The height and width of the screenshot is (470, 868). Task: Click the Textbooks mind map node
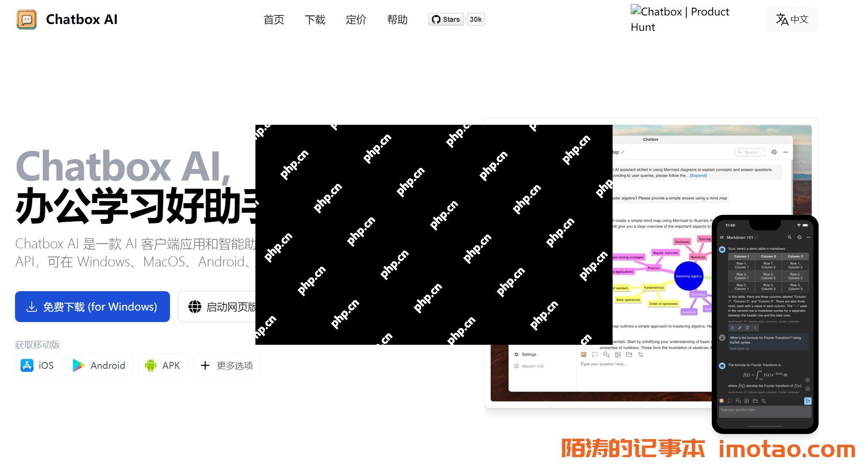(682, 242)
